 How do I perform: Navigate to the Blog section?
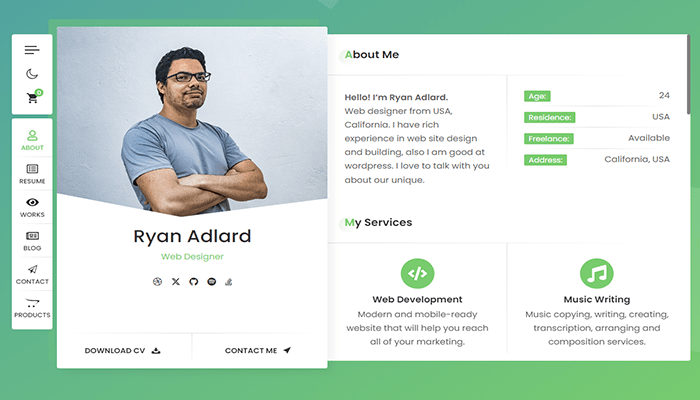[32, 241]
